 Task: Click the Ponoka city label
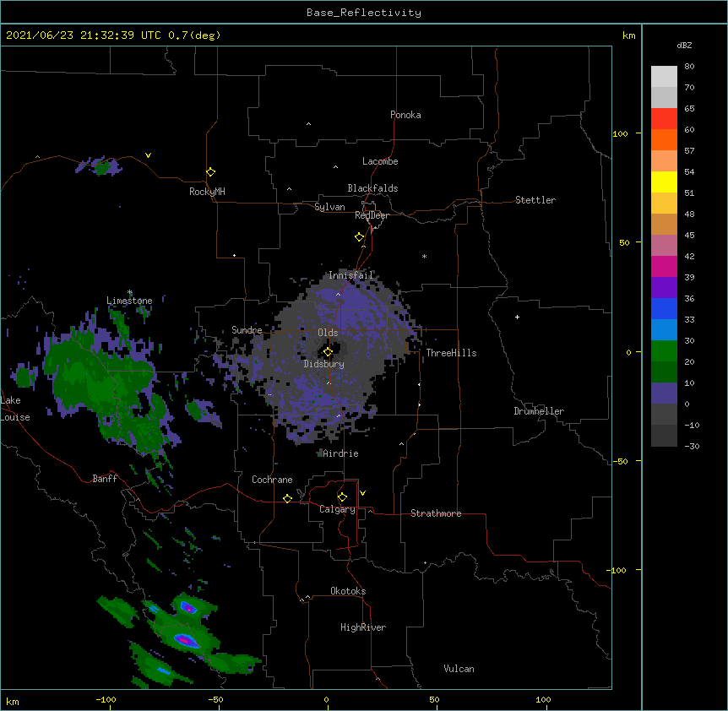(x=405, y=115)
